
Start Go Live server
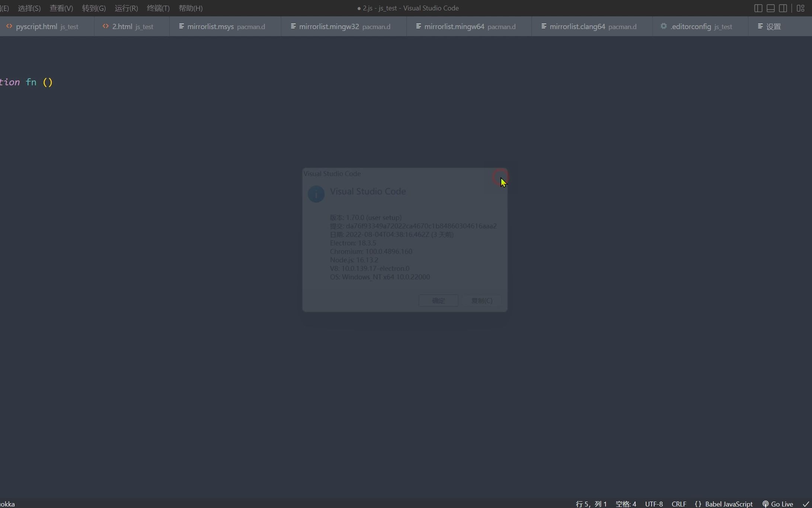[x=778, y=504]
